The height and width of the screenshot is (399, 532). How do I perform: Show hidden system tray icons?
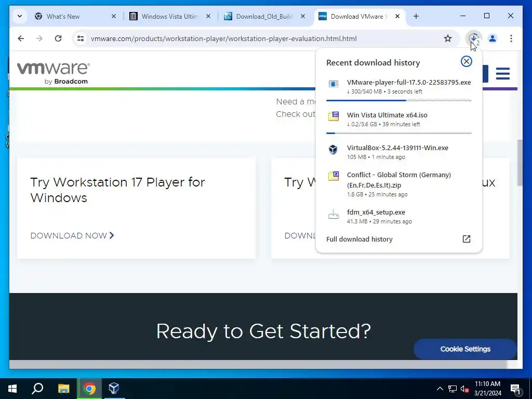[440, 389]
